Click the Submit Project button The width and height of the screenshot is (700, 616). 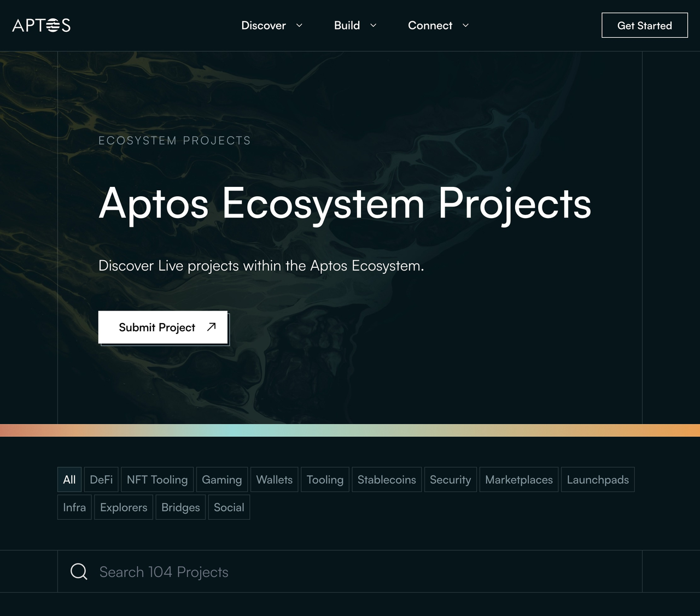pos(157,327)
